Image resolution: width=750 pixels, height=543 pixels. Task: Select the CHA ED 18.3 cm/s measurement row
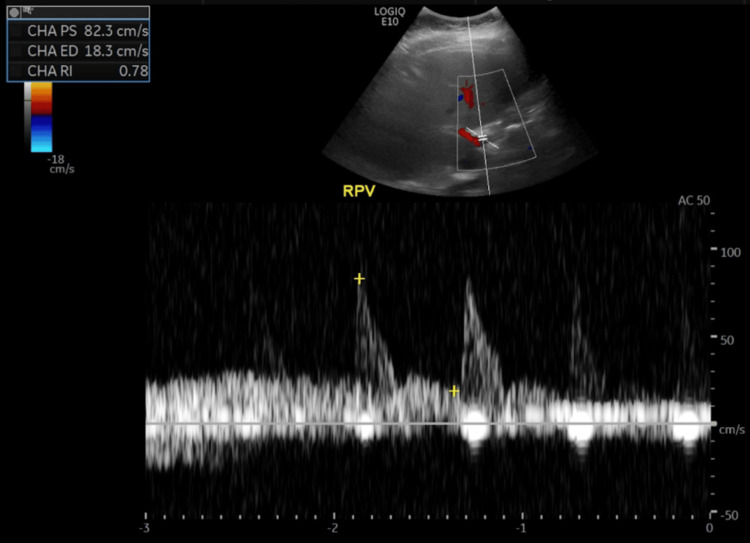78,51
